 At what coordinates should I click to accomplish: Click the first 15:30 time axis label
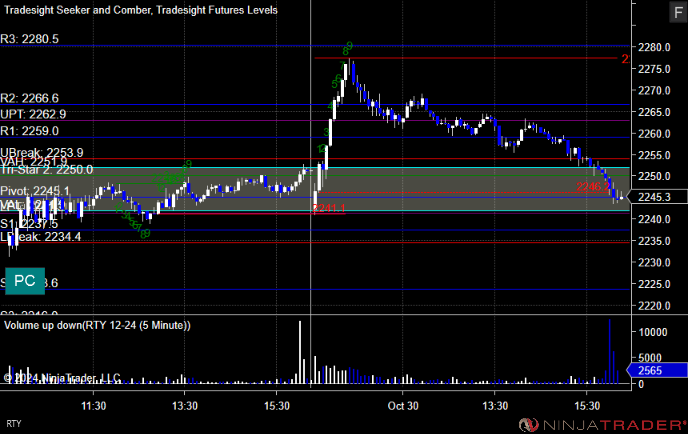(277, 406)
